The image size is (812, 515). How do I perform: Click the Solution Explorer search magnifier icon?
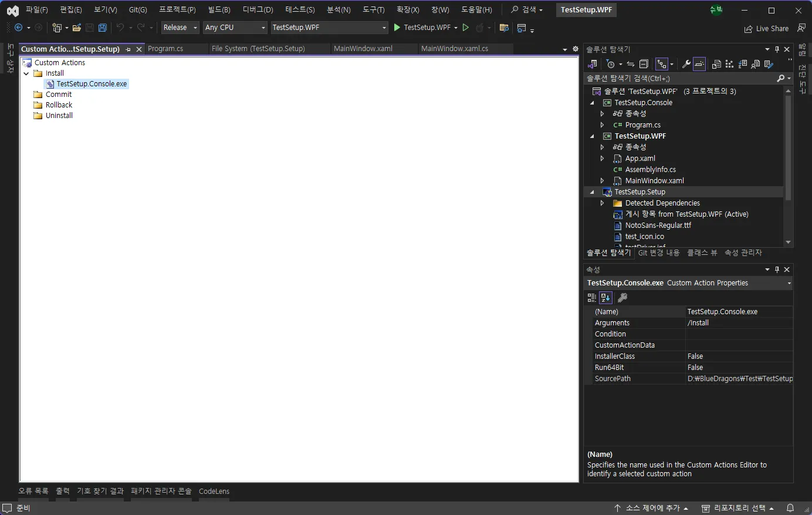(x=780, y=78)
